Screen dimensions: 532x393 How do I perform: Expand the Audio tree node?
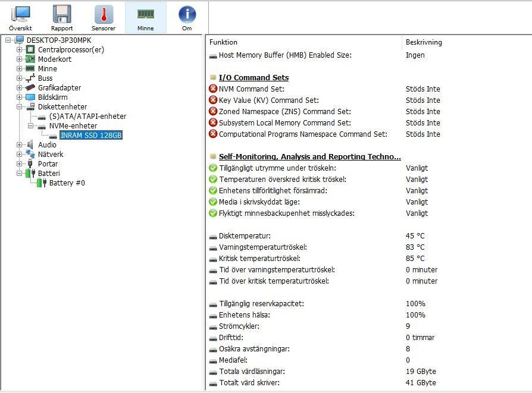coord(19,145)
